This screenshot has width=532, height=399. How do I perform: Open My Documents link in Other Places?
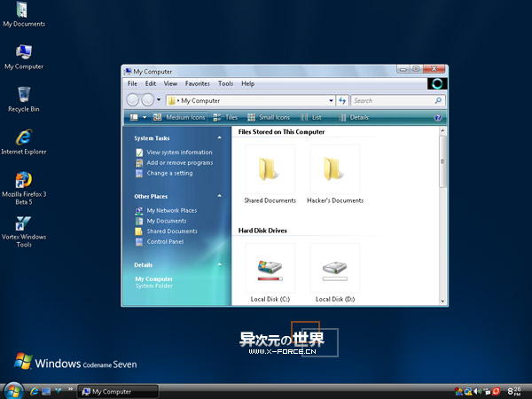[x=167, y=221]
